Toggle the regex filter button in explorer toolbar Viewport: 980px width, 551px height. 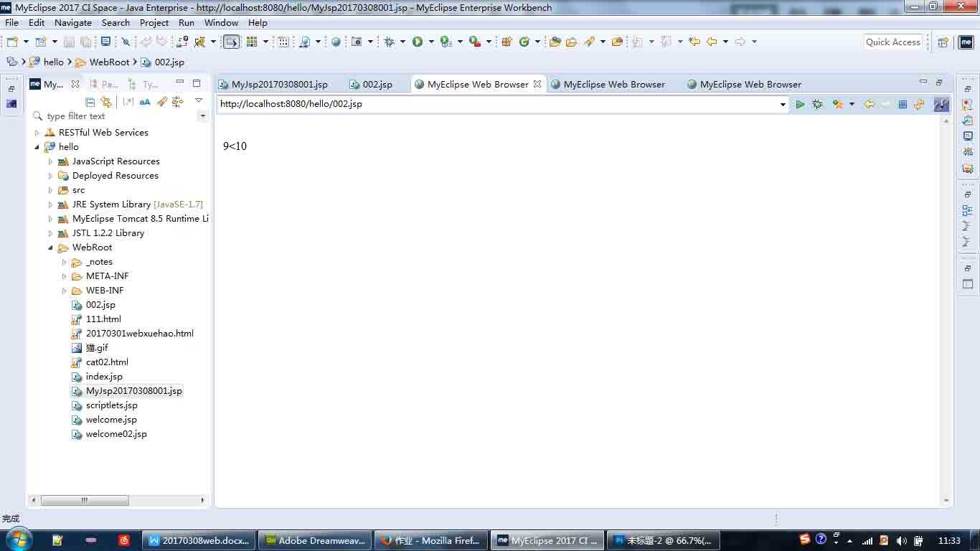128,102
